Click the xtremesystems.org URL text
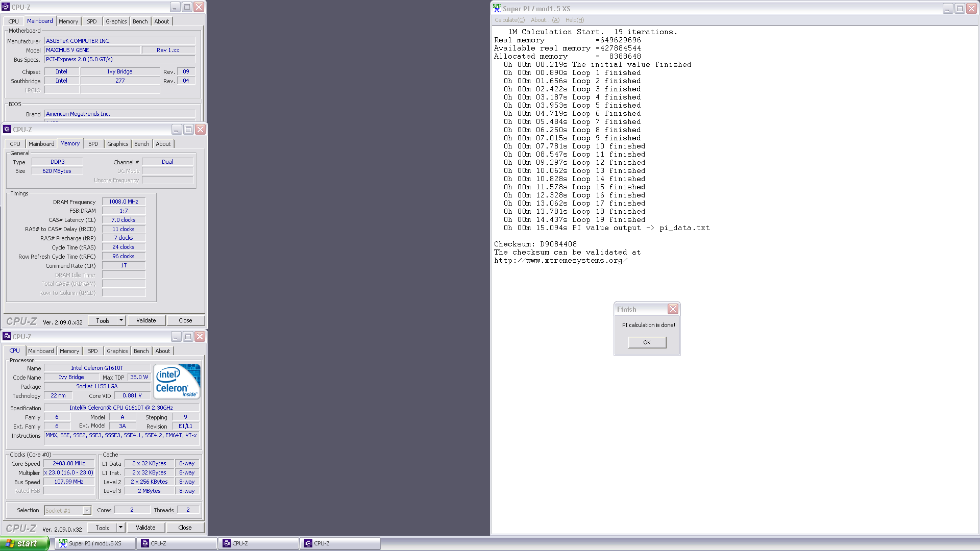Viewport: 980px width, 551px height. pyautogui.click(x=560, y=260)
